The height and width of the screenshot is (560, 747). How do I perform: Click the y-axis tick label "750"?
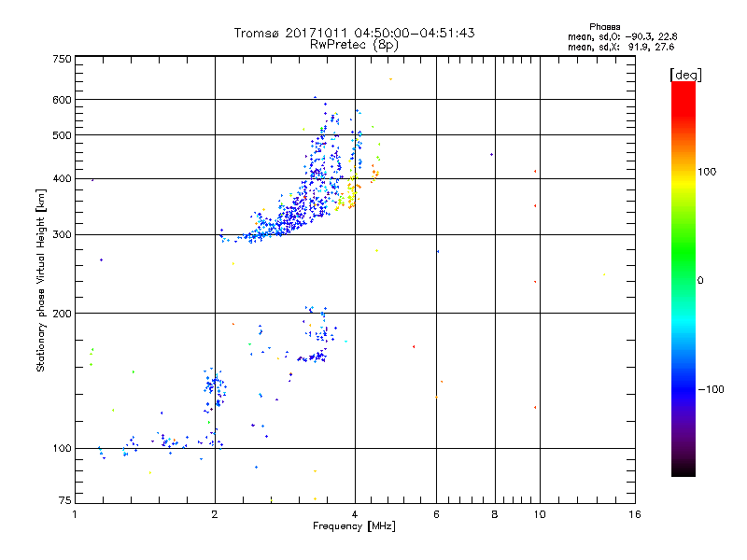[x=62, y=59]
